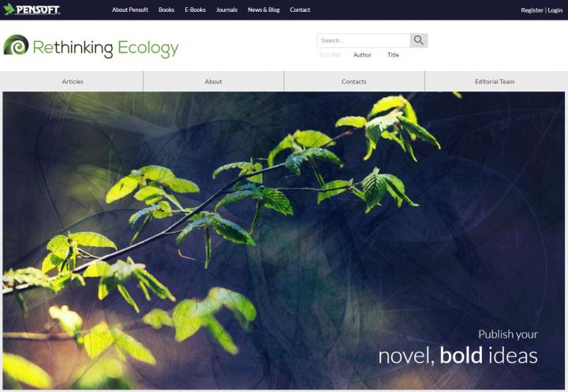This screenshot has width=568, height=392.
Task: Select the Full Text search option
Action: pos(331,54)
